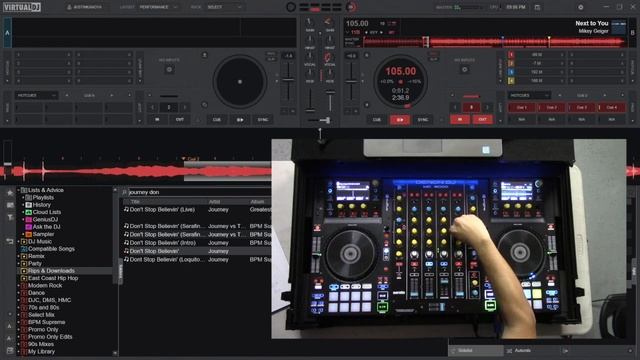Toggle loop OUT on deck A
The width and height of the screenshot is (640, 360).
[x=180, y=120]
